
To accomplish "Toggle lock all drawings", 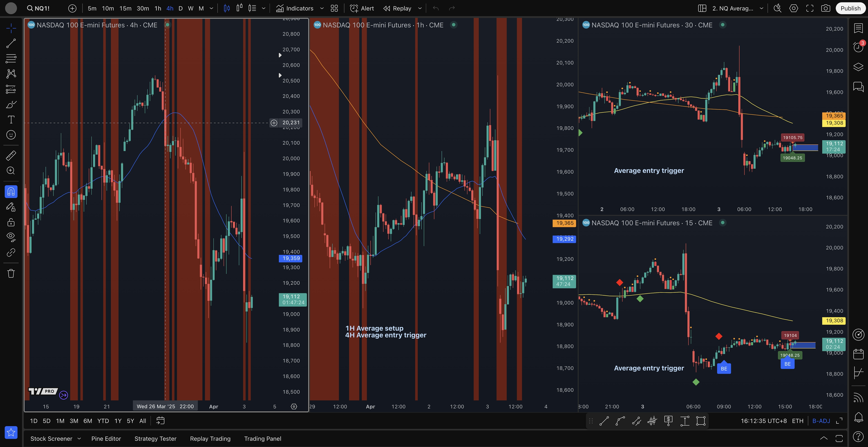I will [x=11, y=222].
